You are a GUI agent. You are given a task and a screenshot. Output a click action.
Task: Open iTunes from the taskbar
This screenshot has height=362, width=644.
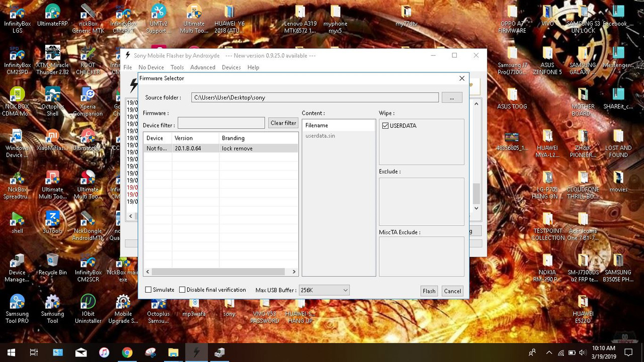click(x=104, y=352)
